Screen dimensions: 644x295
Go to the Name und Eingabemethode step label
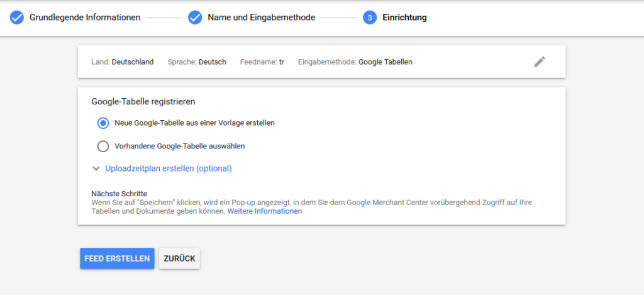(x=262, y=18)
